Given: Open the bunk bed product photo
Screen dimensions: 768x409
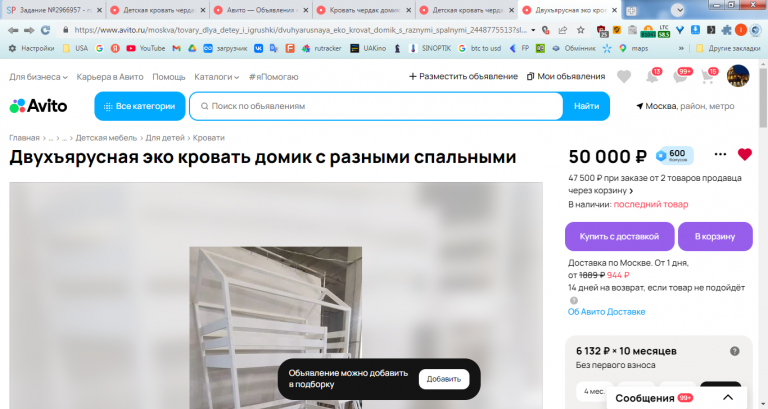Looking at the screenshot, I should click(276, 327).
